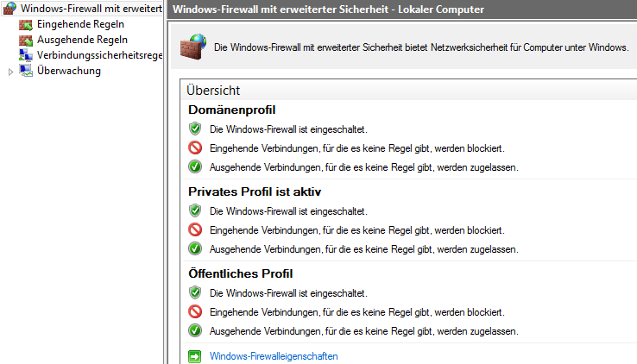
Task: Click the Übersicht section header
Action: [212, 90]
